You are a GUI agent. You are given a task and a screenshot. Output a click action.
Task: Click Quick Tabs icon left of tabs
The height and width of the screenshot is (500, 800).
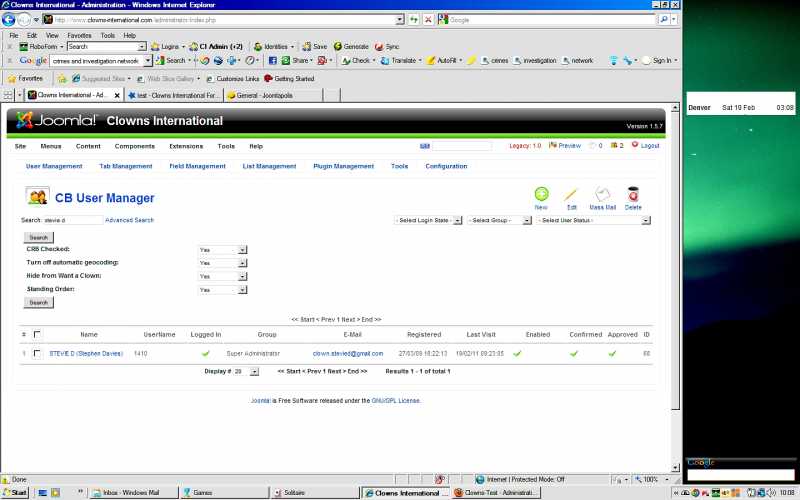point(8,95)
